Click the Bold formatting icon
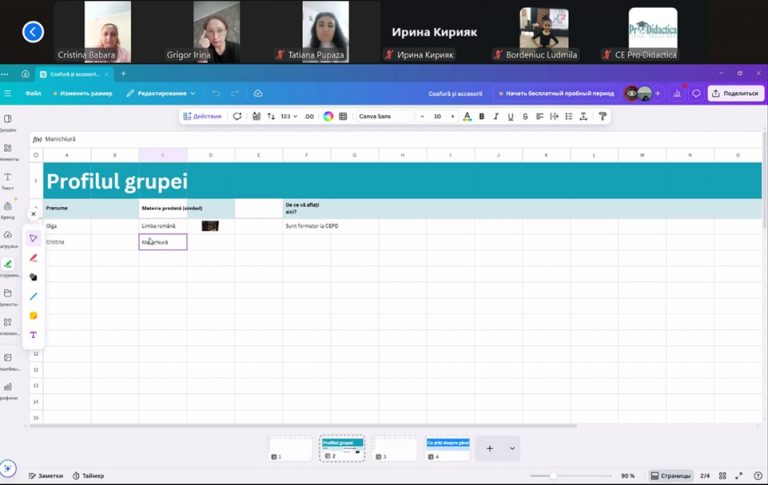This screenshot has width=768, height=485. (x=482, y=116)
